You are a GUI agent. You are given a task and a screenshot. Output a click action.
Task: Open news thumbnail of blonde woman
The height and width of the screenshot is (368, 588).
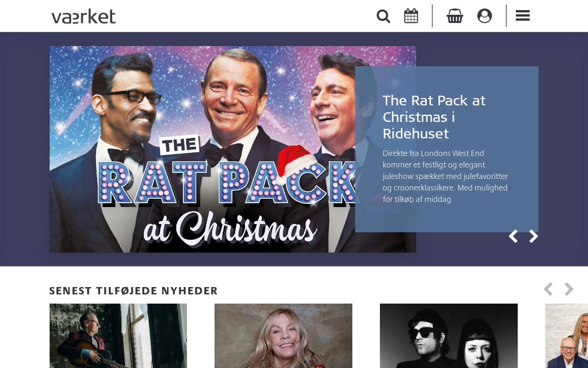283,336
